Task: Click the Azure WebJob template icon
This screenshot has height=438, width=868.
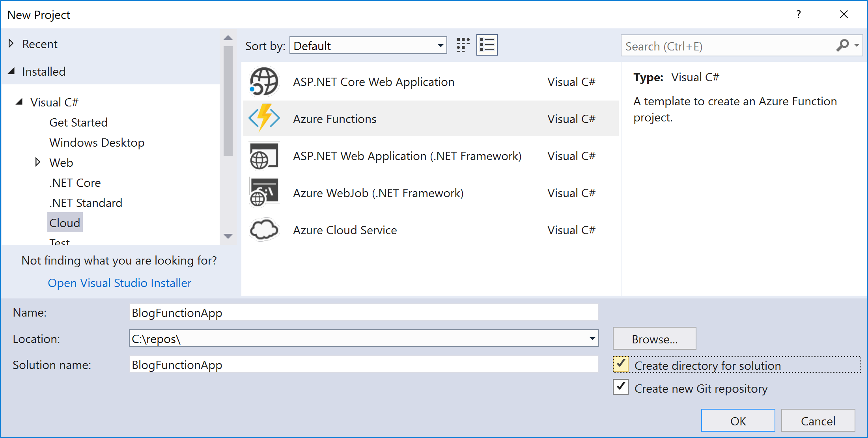Action: (264, 193)
